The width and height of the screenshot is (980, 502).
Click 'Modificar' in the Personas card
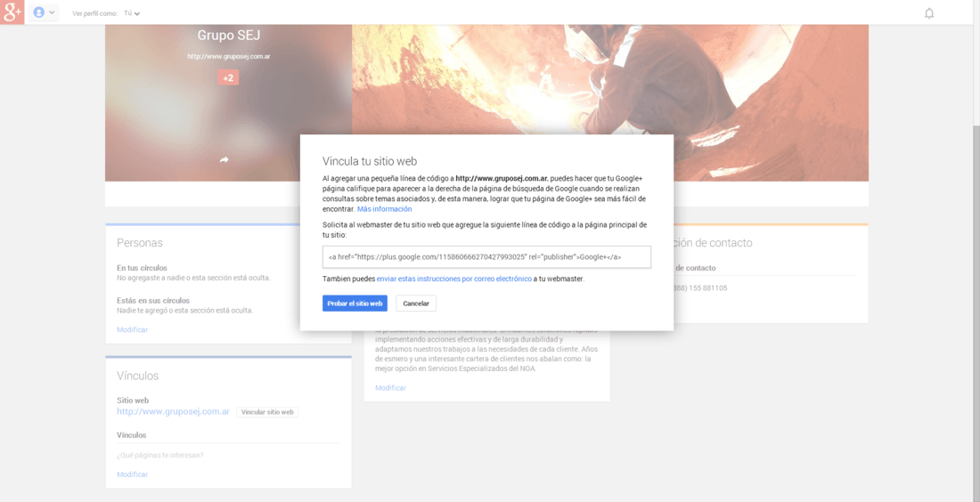pyautogui.click(x=133, y=329)
